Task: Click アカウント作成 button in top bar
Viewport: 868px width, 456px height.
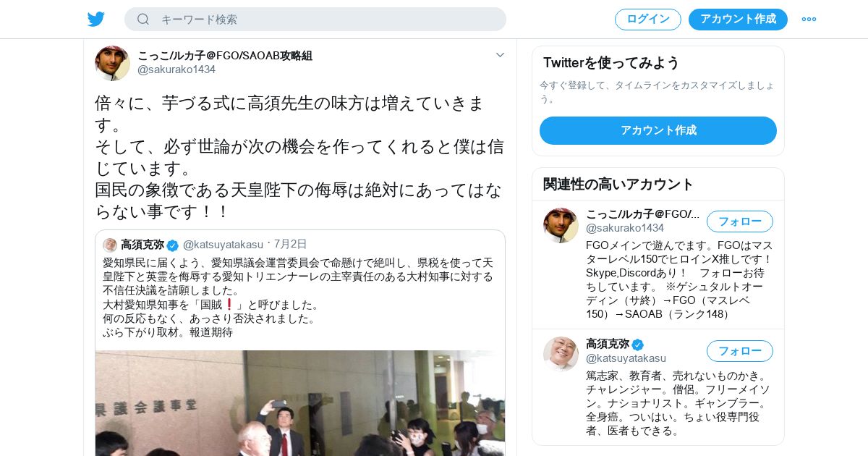Action: [x=738, y=20]
